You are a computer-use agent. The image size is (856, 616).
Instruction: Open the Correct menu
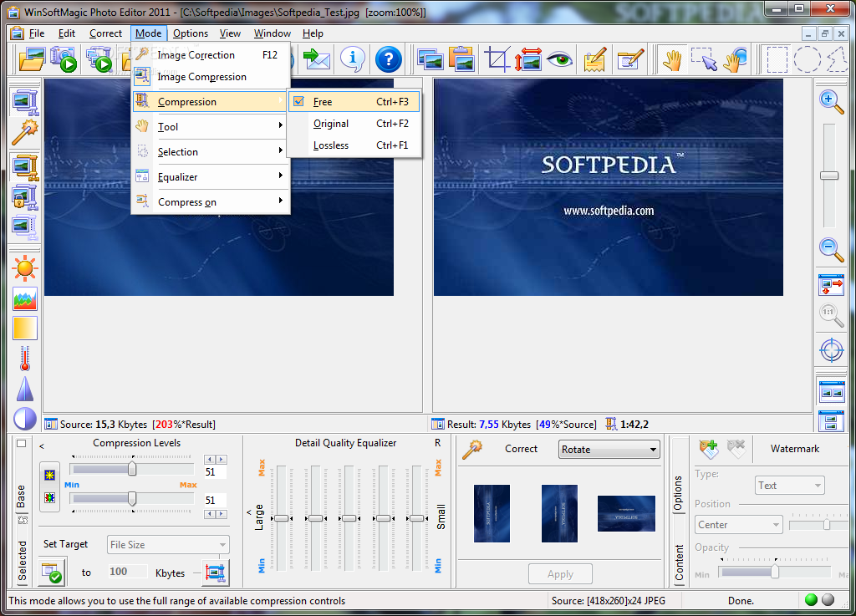tap(105, 33)
